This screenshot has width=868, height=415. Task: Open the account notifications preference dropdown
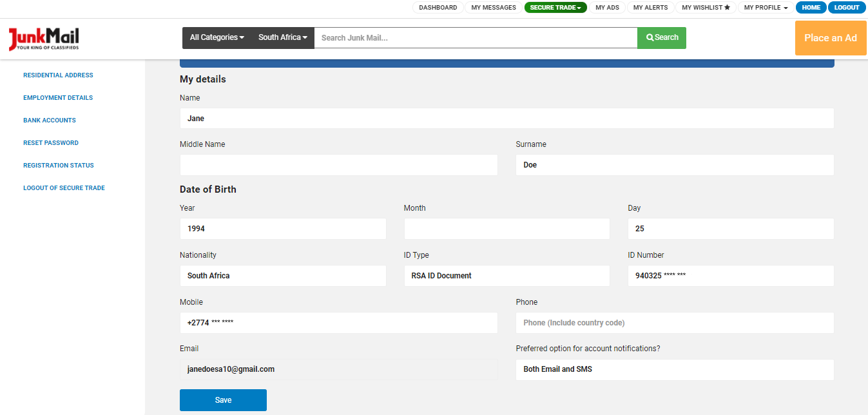point(675,369)
